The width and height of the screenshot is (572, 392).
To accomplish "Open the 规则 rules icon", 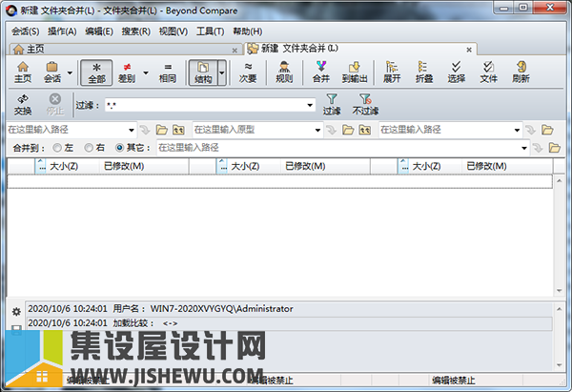I will pyautogui.click(x=284, y=72).
